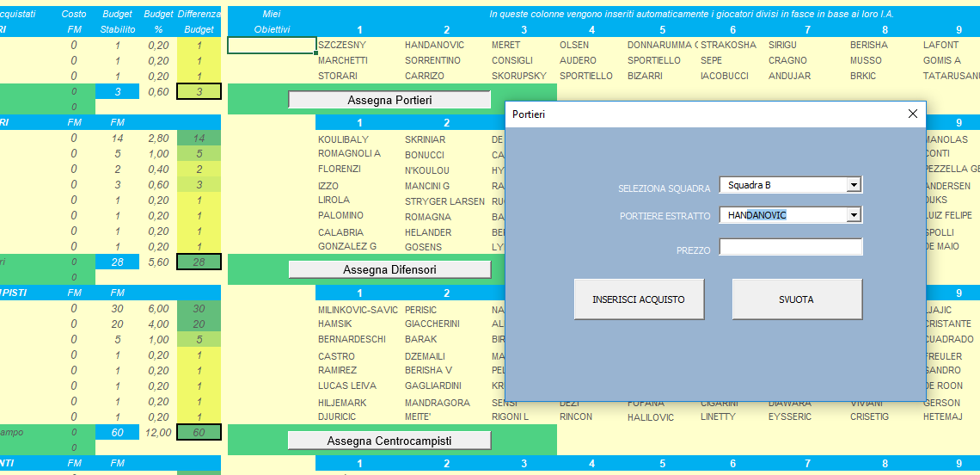Viewport: 980px width, 475px height.
Task: Click the Assegna Centrocampisti button
Action: tap(389, 441)
